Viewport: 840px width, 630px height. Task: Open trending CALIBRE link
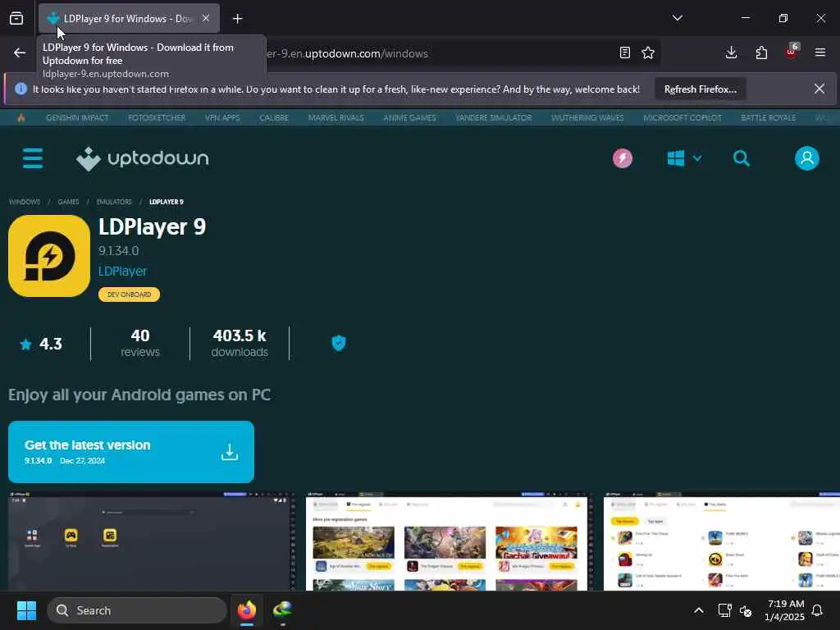tap(274, 118)
